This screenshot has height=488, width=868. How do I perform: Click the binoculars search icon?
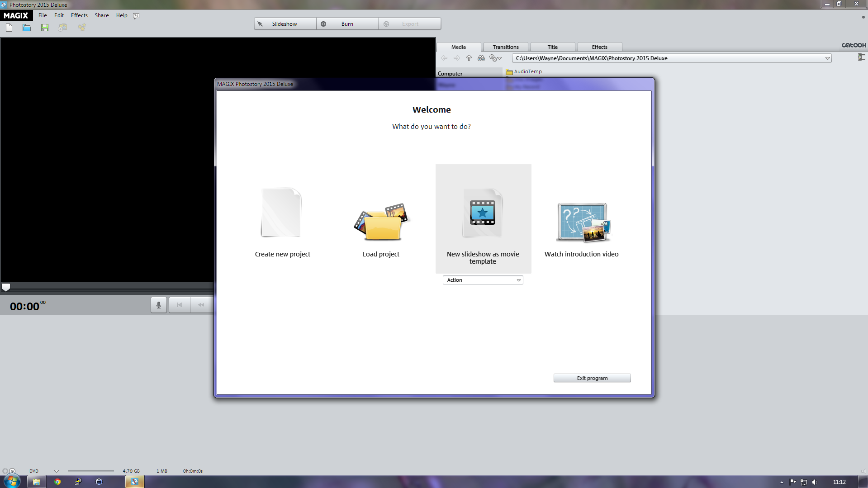point(481,58)
